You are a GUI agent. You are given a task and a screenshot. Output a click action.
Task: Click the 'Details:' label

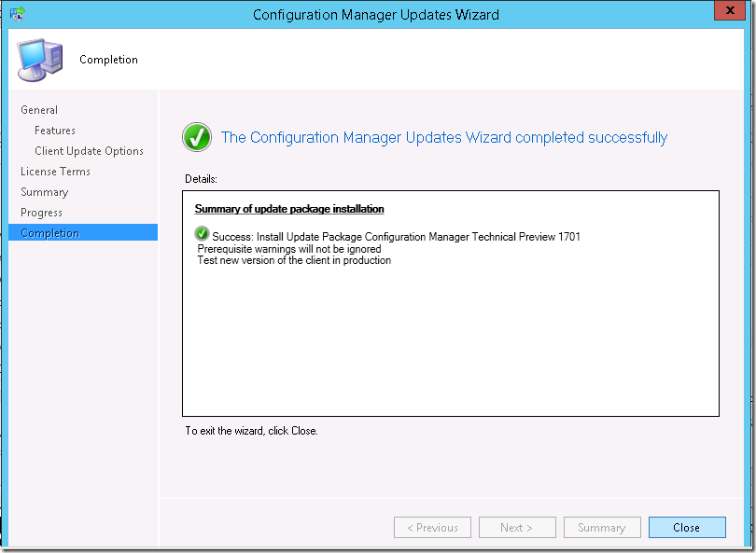coord(201,179)
